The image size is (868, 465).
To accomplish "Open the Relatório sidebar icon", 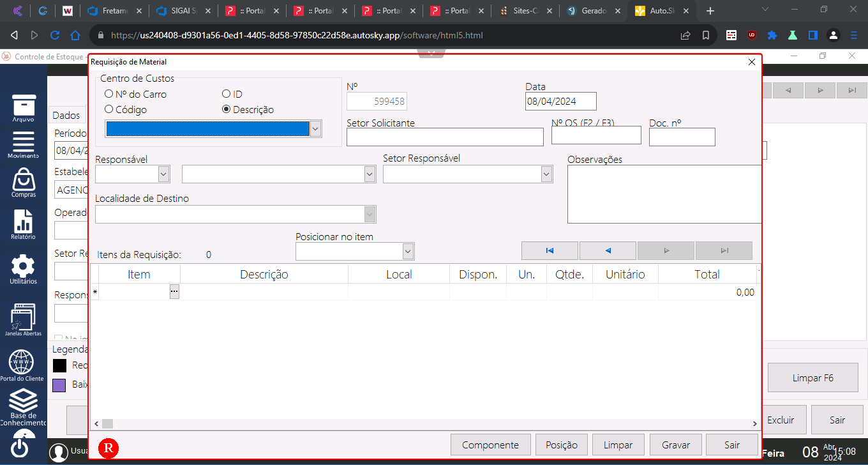I will click(x=24, y=224).
